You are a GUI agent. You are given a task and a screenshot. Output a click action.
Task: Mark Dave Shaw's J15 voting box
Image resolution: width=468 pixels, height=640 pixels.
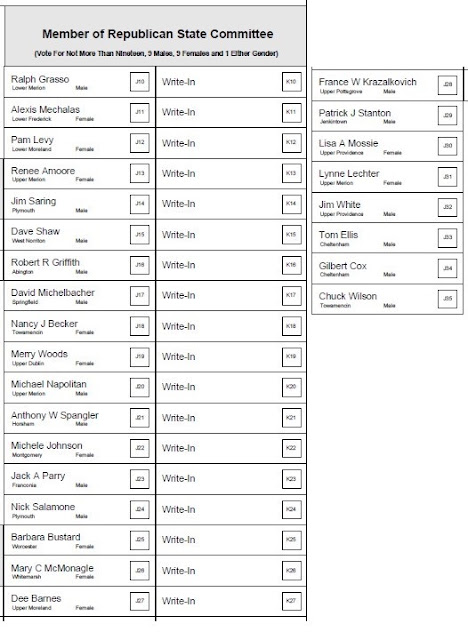click(x=140, y=235)
